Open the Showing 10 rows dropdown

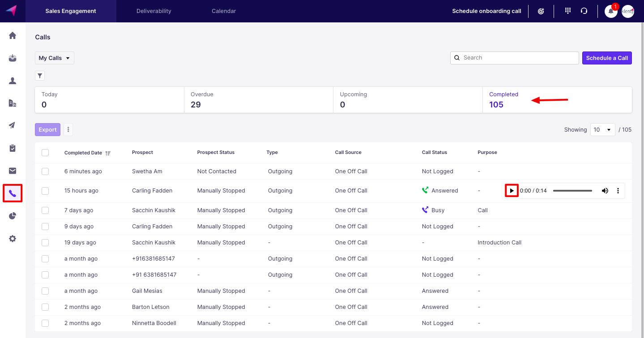point(602,130)
